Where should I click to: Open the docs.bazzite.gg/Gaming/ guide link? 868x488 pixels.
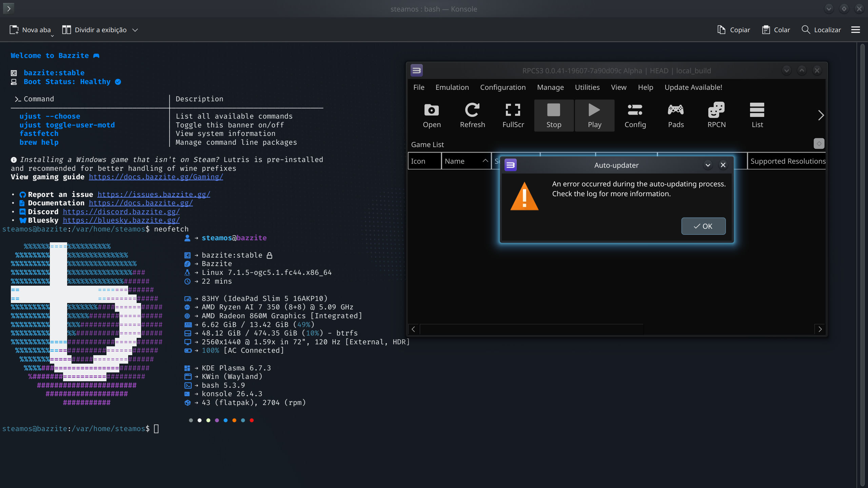(156, 177)
